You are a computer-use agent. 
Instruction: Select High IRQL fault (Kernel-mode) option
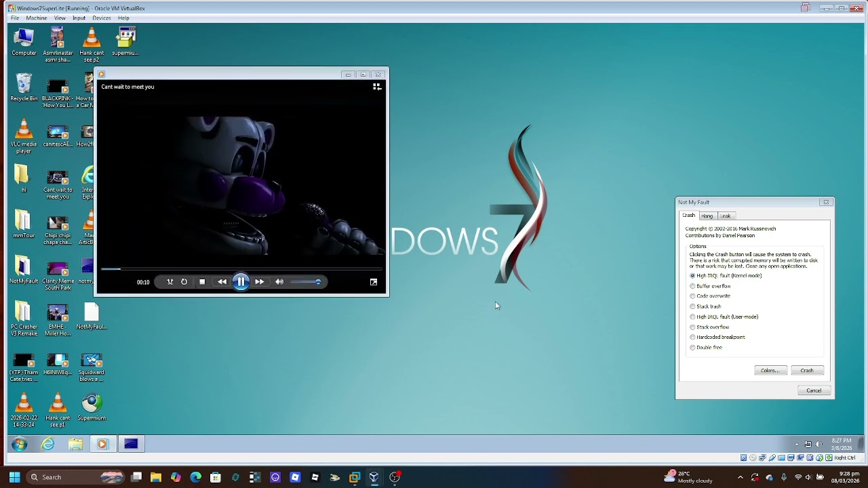pos(726,276)
